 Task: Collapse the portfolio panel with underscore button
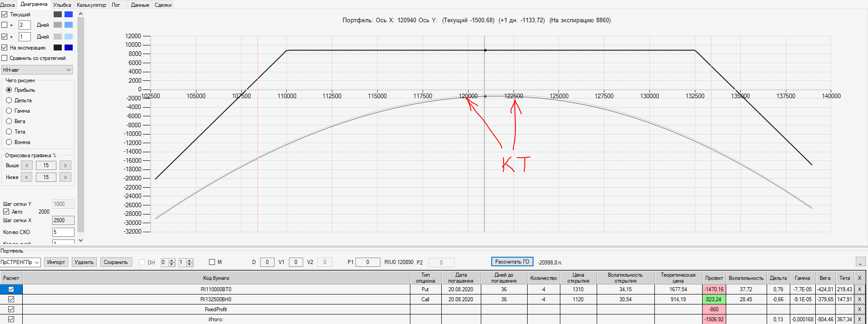[860, 262]
